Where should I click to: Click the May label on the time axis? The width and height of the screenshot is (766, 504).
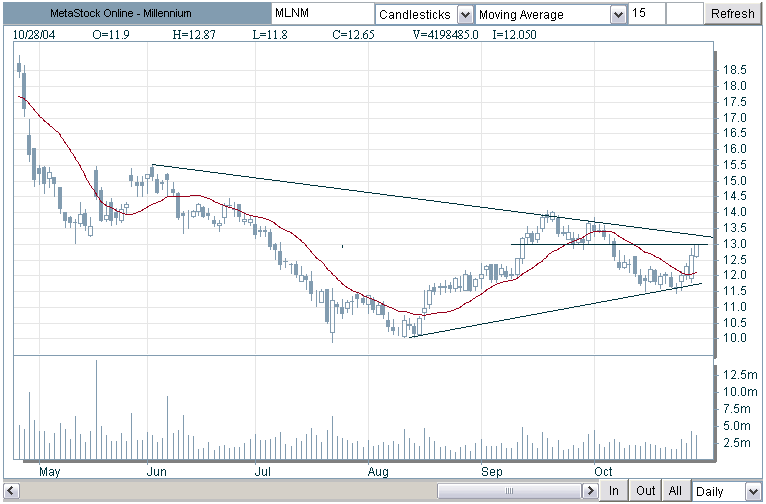click(49, 472)
